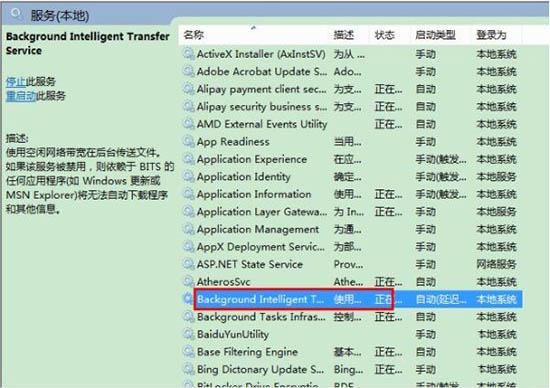This screenshot has height=388, width=550.
Task: Sort by 状态 column header
Action: [x=384, y=35]
